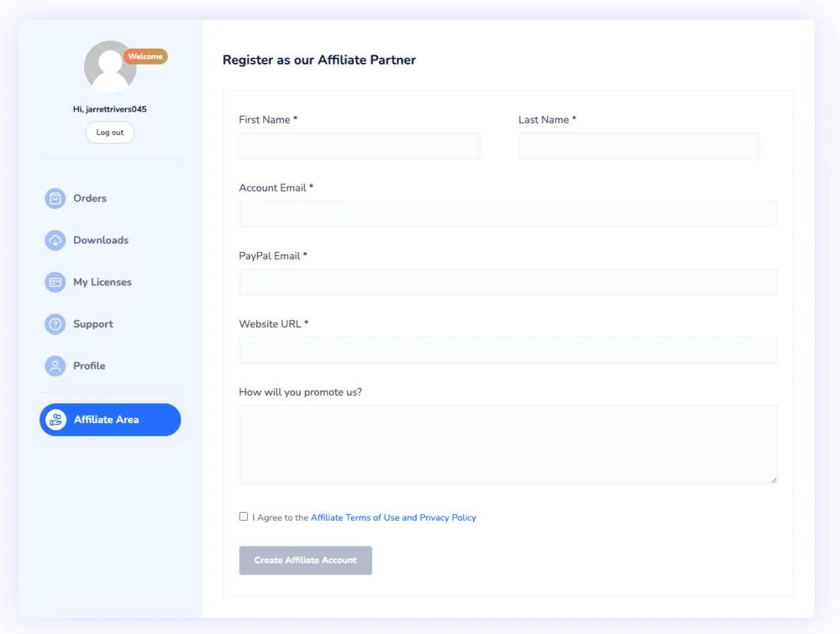The height and width of the screenshot is (634, 840).
Task: Check the Affiliate Terms agreement checkbox
Action: click(x=244, y=516)
